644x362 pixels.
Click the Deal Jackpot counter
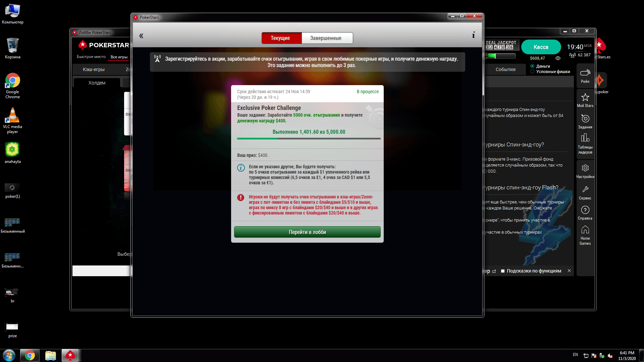click(x=502, y=45)
